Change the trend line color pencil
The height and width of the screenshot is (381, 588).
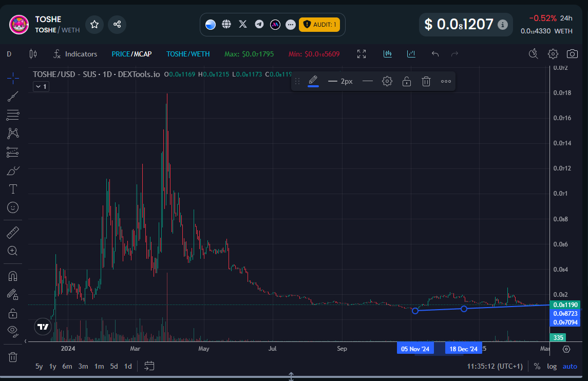(x=313, y=81)
